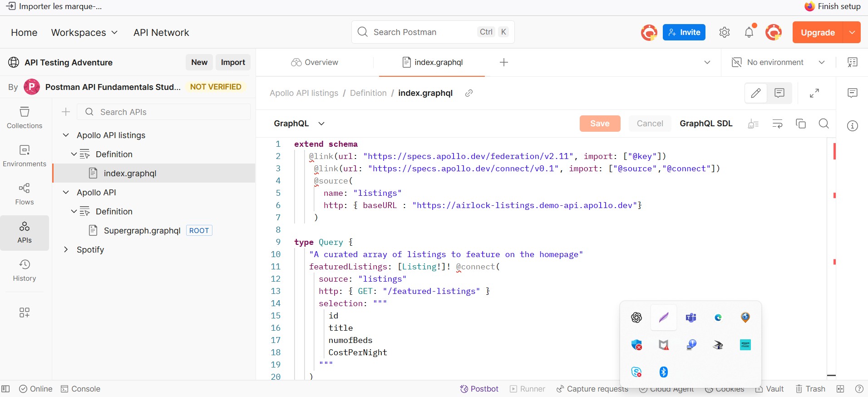
Task: Open Postbot assistant
Action: [x=479, y=389]
